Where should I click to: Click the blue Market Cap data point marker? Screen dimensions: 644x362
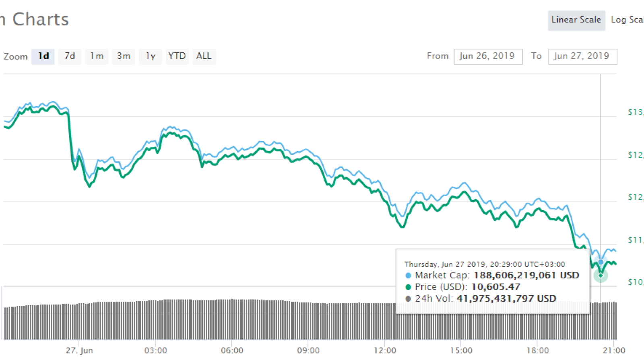click(x=601, y=262)
